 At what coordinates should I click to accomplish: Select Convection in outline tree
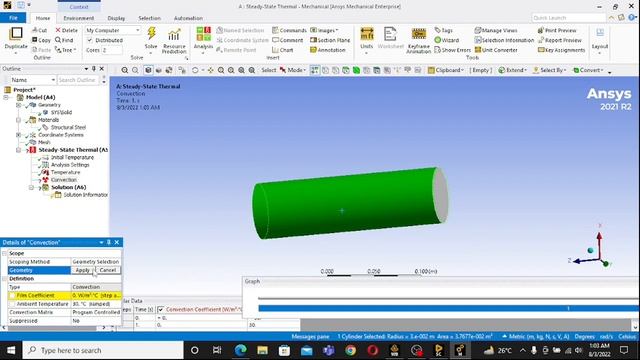pos(64,180)
